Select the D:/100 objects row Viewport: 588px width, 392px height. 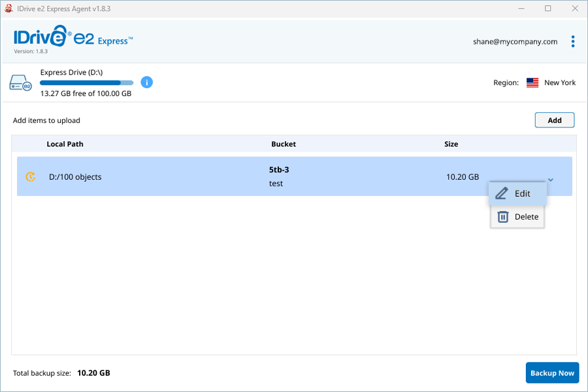196,176
